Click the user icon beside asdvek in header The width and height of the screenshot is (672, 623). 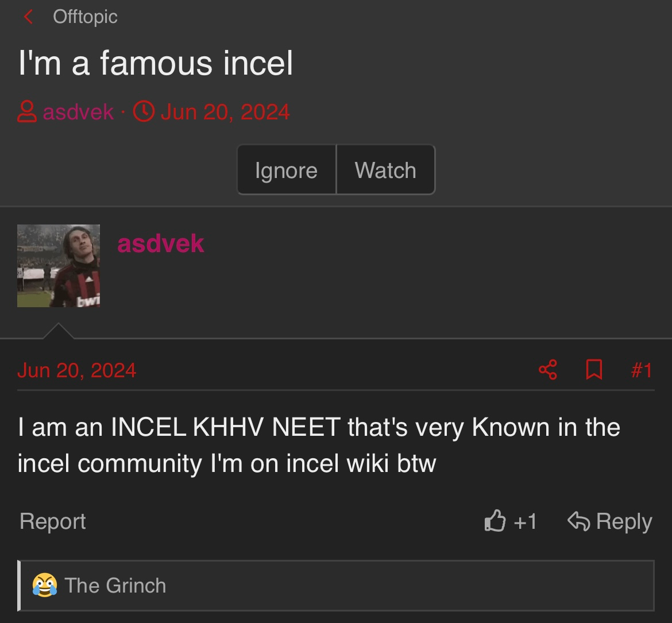(27, 111)
